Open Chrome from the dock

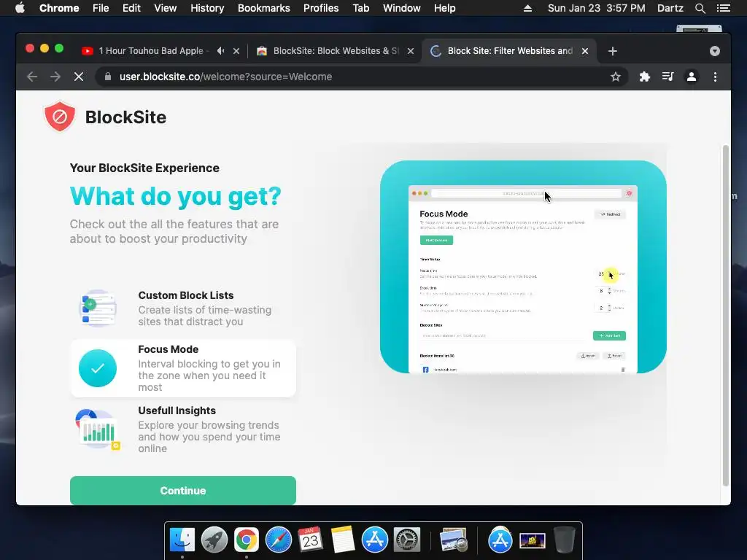(247, 540)
